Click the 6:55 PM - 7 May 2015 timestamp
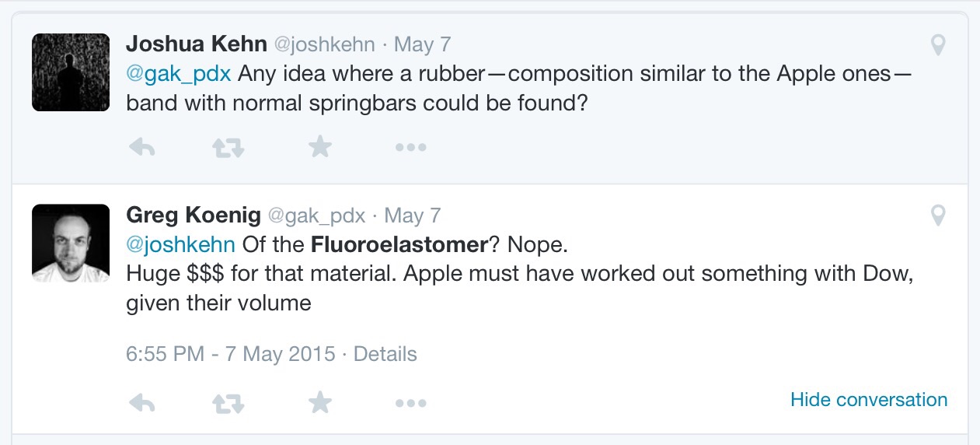The height and width of the screenshot is (445, 980). click(x=230, y=355)
